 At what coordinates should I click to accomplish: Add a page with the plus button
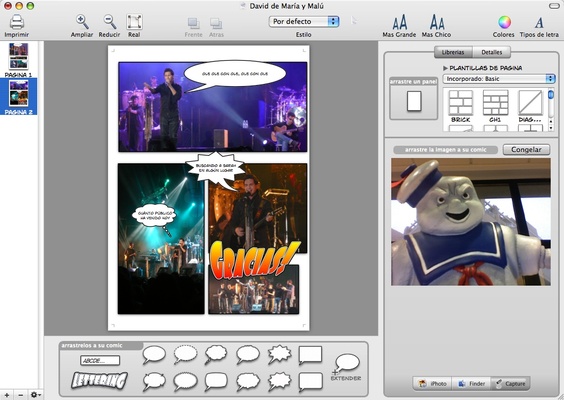click(7, 395)
